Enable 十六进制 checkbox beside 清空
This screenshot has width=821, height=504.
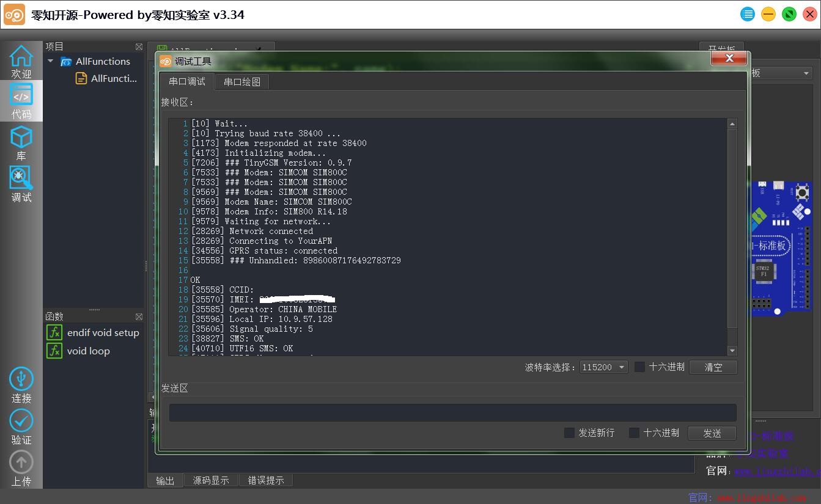coord(639,367)
